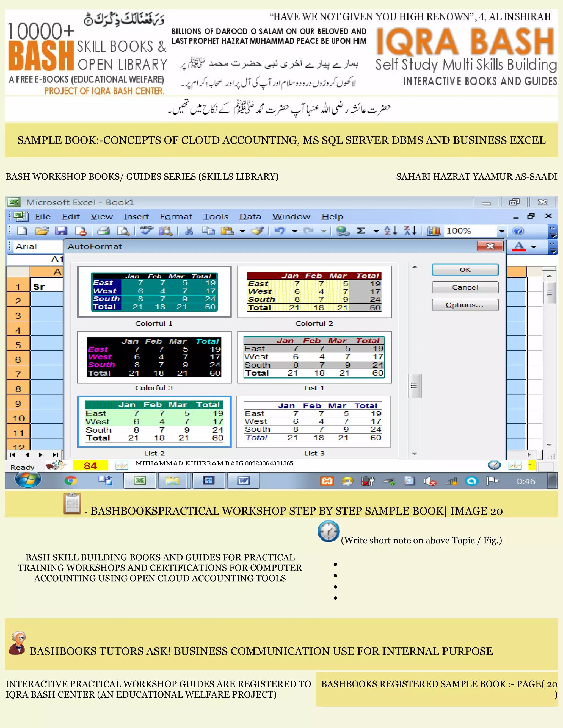The image size is (563, 728).
Task: Open the Data menu
Action: (x=250, y=217)
